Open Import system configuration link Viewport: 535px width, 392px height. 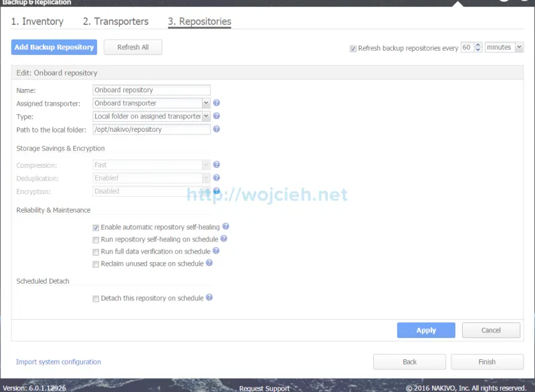59,362
